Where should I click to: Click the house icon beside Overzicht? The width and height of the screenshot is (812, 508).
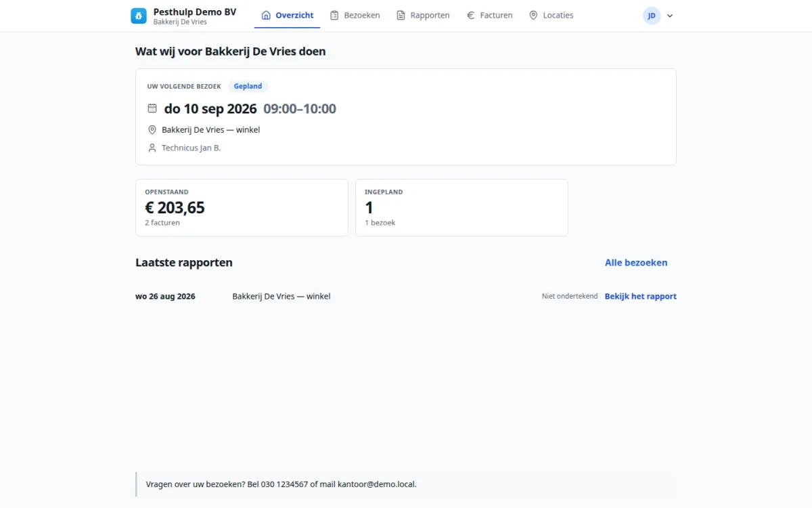point(266,15)
